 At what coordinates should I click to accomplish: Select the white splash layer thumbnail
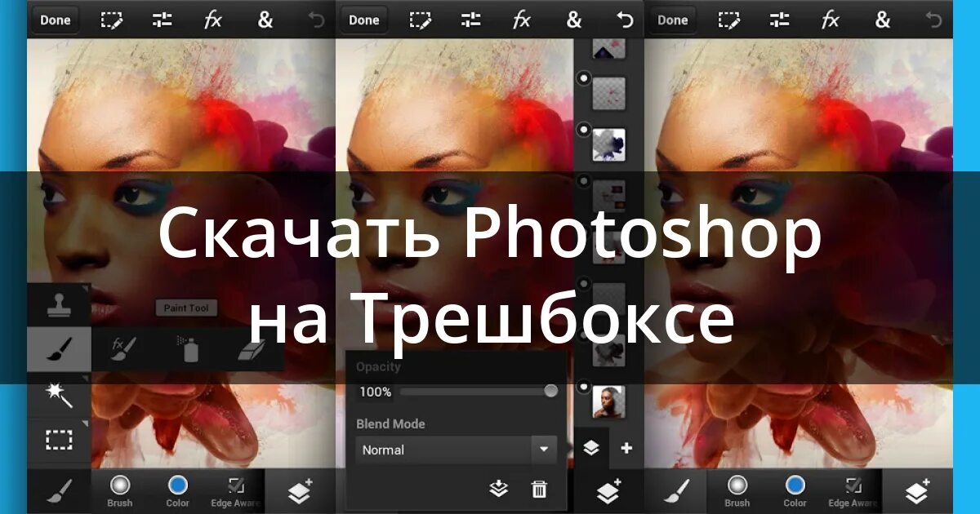(608, 145)
